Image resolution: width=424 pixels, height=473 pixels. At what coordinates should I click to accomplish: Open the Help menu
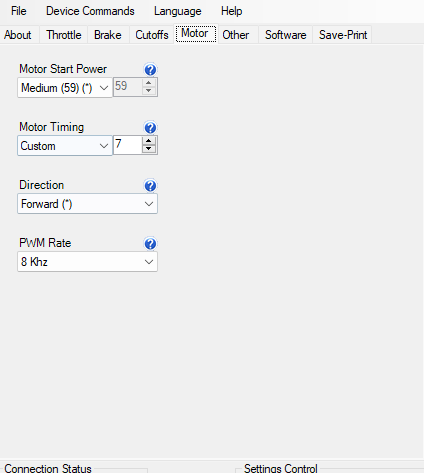(x=231, y=11)
